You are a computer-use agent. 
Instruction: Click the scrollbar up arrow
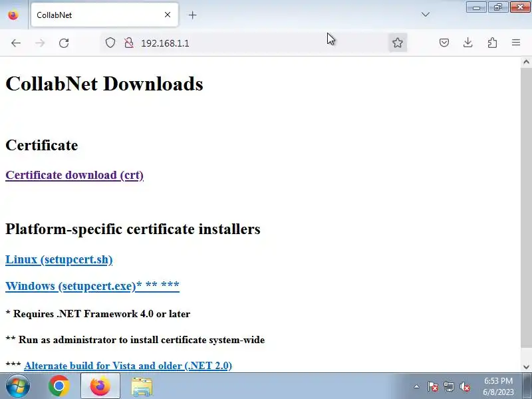pos(526,62)
